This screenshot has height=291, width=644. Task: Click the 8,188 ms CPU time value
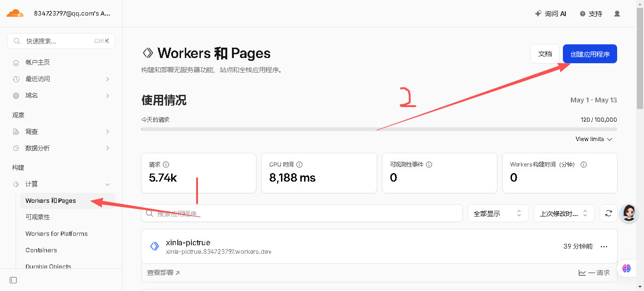pos(292,177)
